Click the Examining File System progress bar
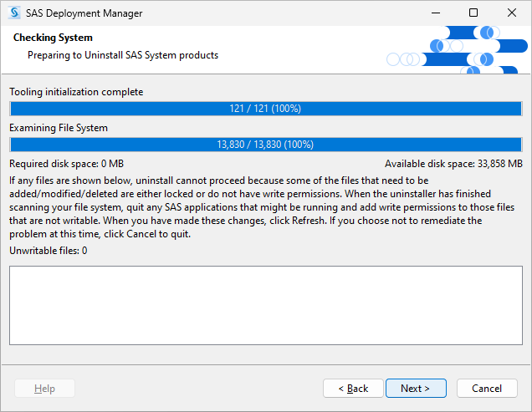Screen dimensions: 532x412 [x=265, y=145]
